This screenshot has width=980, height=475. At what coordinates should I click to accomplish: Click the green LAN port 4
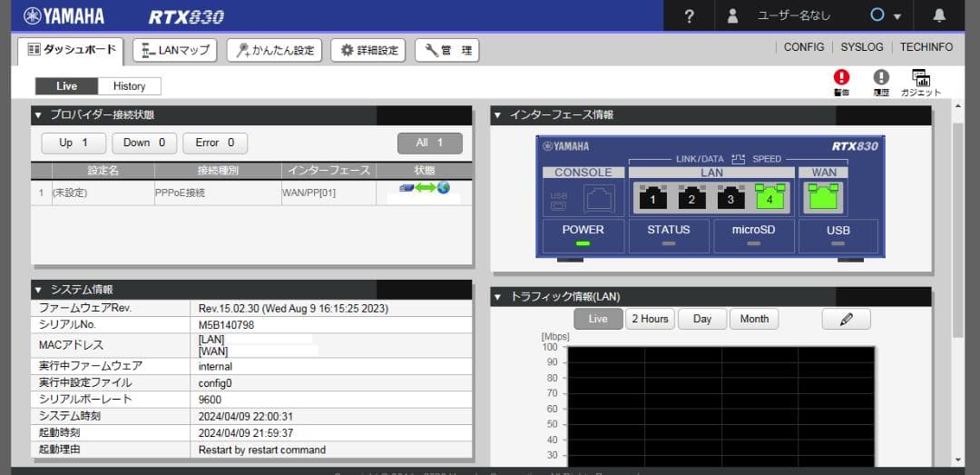pos(770,197)
